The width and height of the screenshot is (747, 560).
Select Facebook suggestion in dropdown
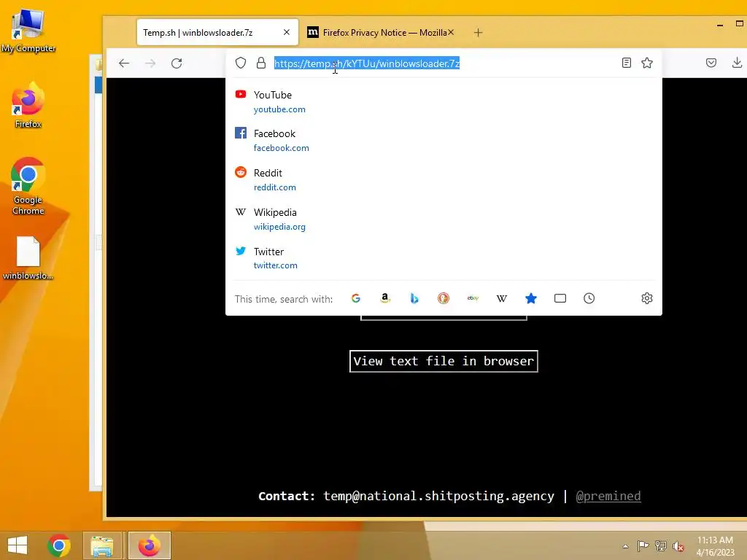[x=444, y=141]
